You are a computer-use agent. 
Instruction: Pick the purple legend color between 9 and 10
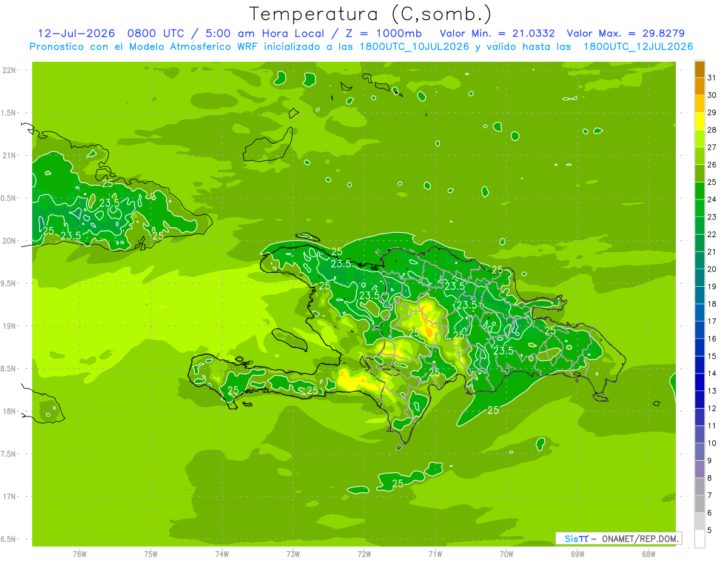699,452
